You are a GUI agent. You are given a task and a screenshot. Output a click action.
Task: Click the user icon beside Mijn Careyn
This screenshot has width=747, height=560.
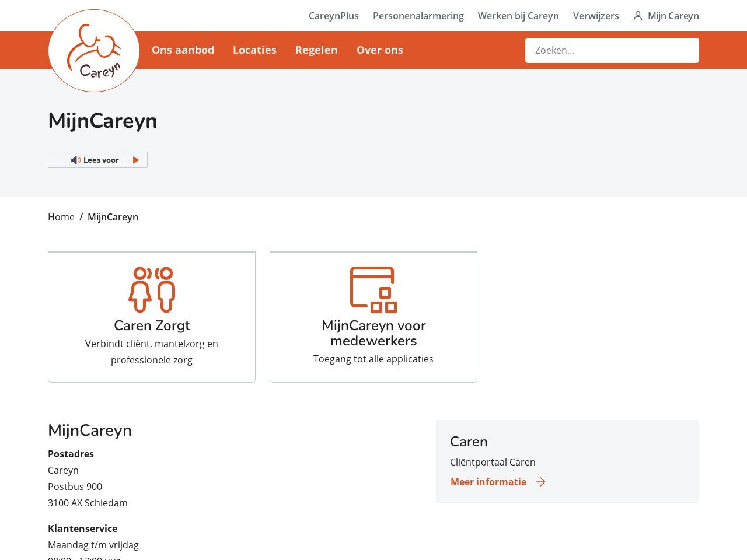point(638,16)
